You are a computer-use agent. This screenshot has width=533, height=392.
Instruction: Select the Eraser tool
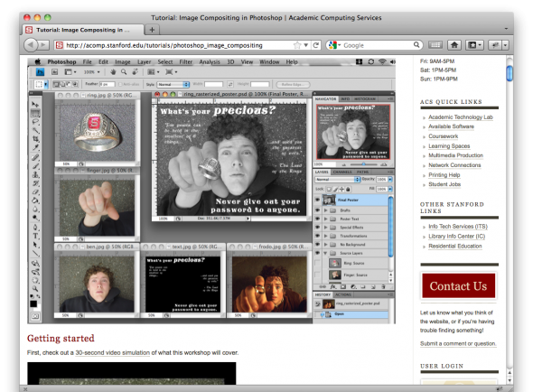(35, 192)
